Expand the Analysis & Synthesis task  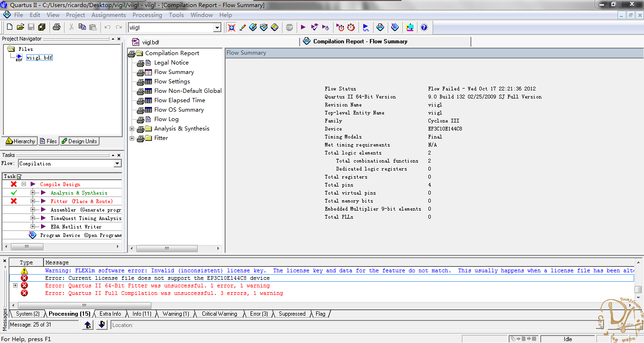33,193
